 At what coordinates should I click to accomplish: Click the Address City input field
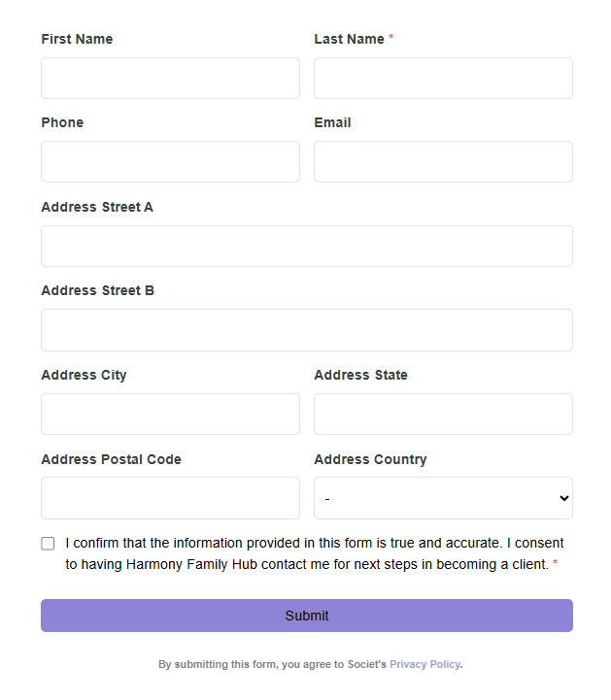(x=170, y=414)
